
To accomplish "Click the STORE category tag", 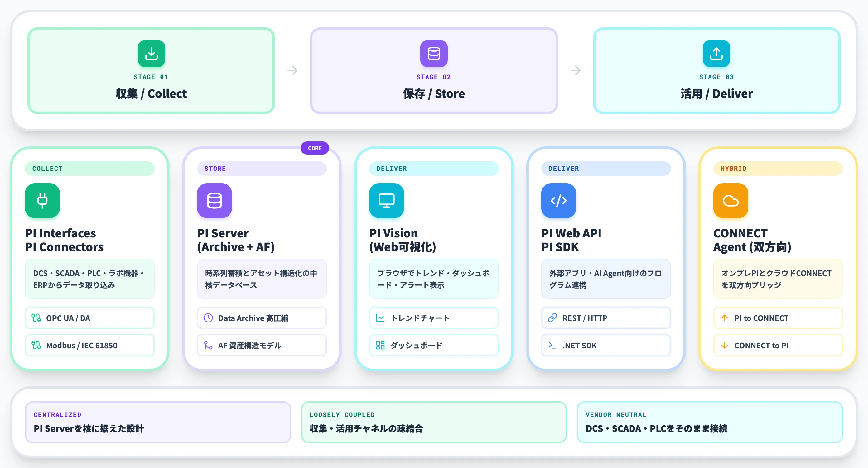I will point(262,168).
